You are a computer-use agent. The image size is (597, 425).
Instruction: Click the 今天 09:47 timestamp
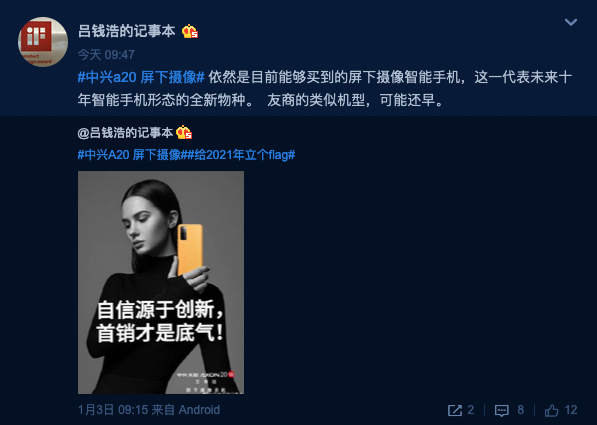[106, 54]
